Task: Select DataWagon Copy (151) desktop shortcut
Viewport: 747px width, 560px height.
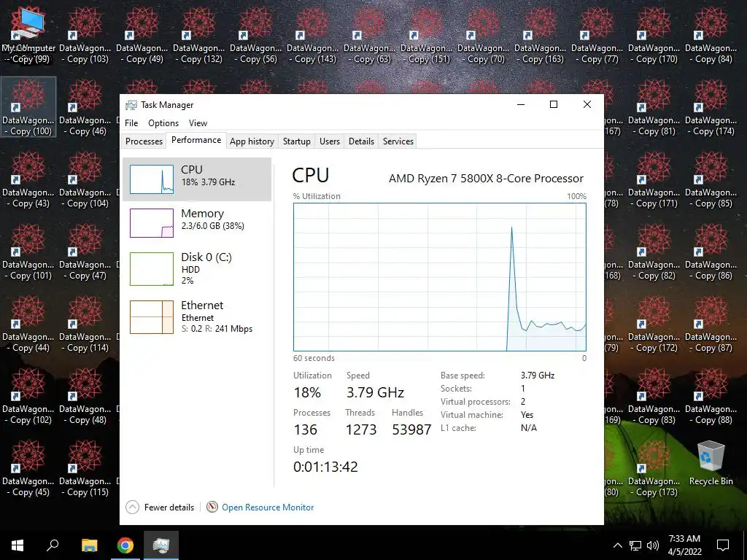Action: (426, 35)
